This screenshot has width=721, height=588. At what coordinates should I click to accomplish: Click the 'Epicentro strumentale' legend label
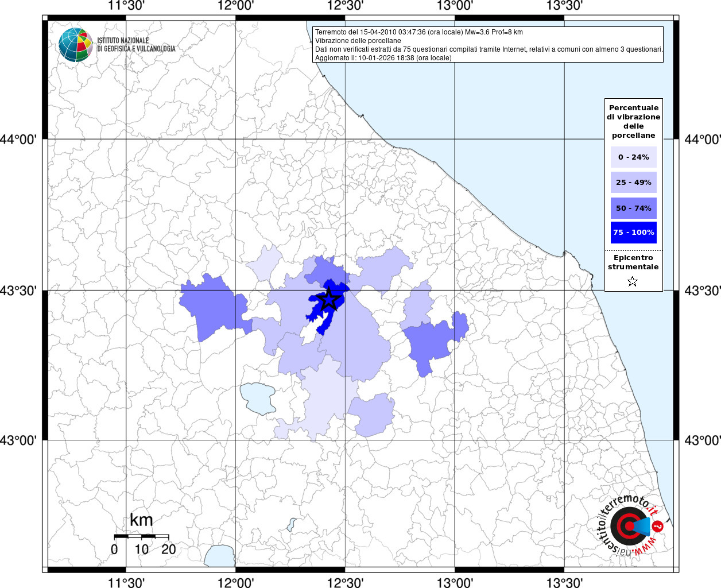(633, 262)
